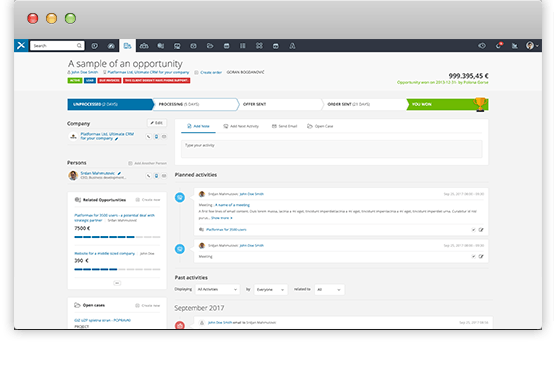
Task: Open the 'related to: All' dropdown
Action: click(x=329, y=290)
